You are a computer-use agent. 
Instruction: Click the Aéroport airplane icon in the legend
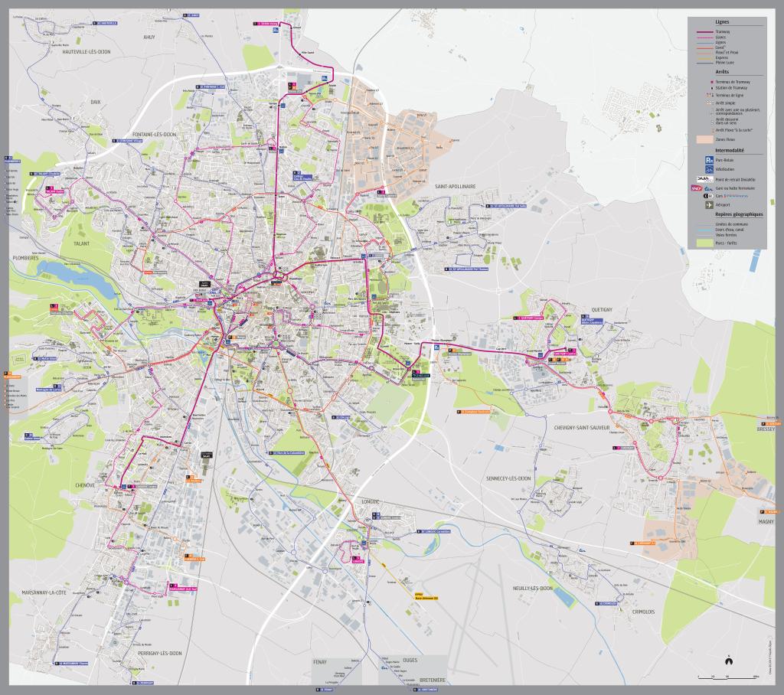(x=709, y=205)
